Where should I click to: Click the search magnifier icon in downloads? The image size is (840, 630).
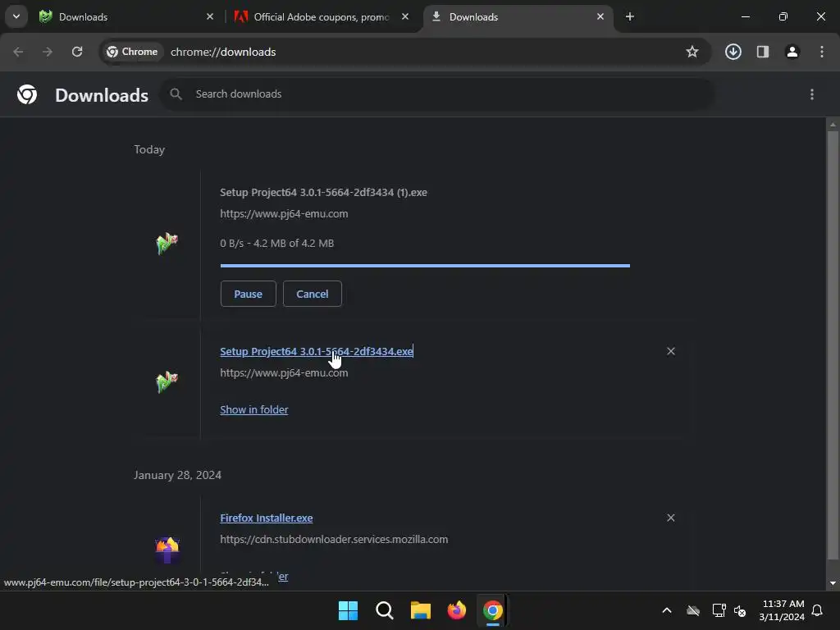click(176, 94)
